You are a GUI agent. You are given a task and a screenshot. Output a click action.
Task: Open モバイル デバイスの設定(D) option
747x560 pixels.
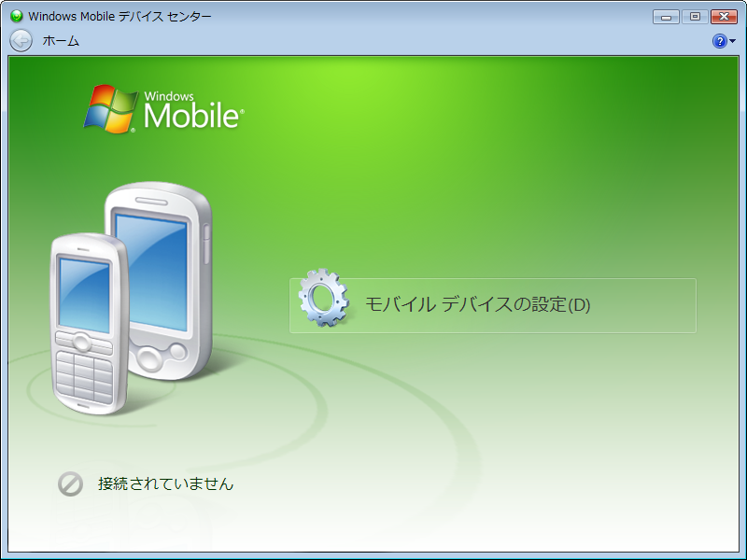[x=493, y=305]
